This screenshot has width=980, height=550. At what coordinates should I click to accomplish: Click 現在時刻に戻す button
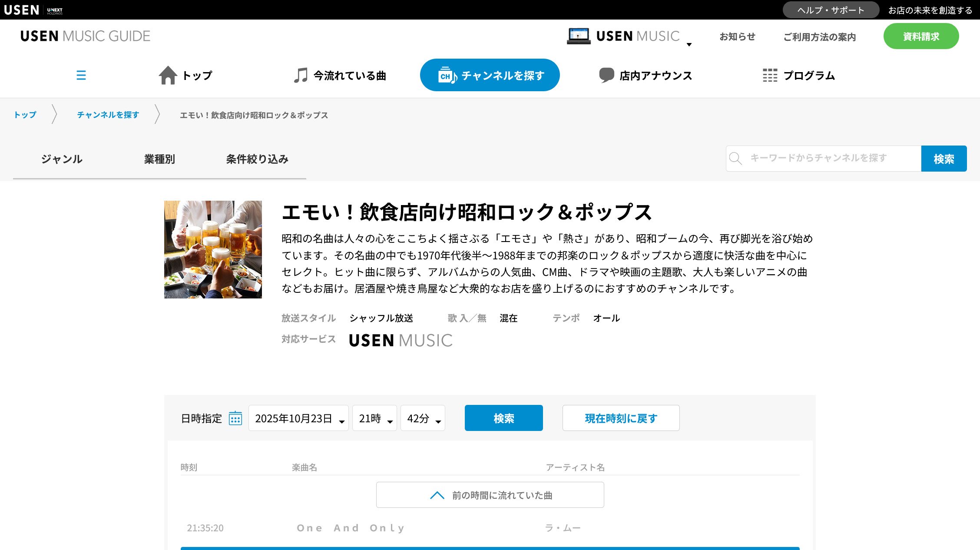621,418
